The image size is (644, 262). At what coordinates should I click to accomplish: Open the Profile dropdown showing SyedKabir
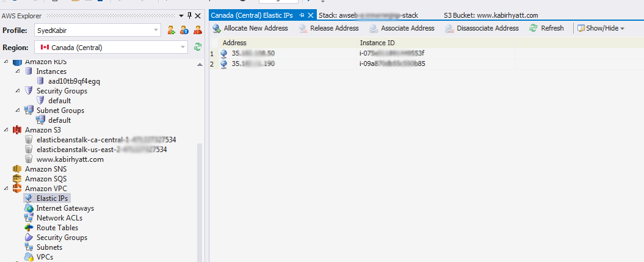tap(98, 30)
